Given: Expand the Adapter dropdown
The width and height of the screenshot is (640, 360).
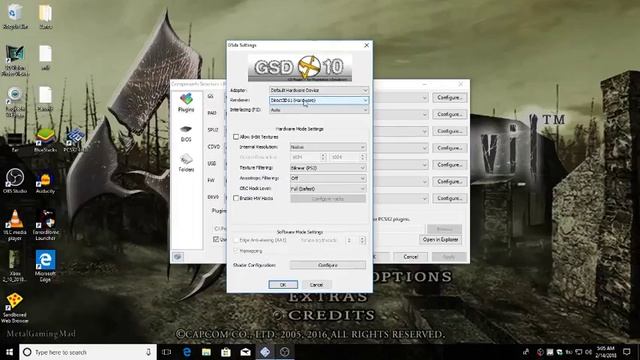Looking at the screenshot, I should pyautogui.click(x=319, y=90).
